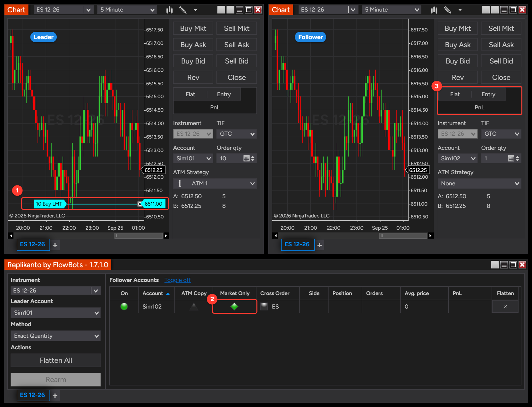Click Leader chart horizontal scrollbar thumb
532x407 pixels.
(139, 236)
